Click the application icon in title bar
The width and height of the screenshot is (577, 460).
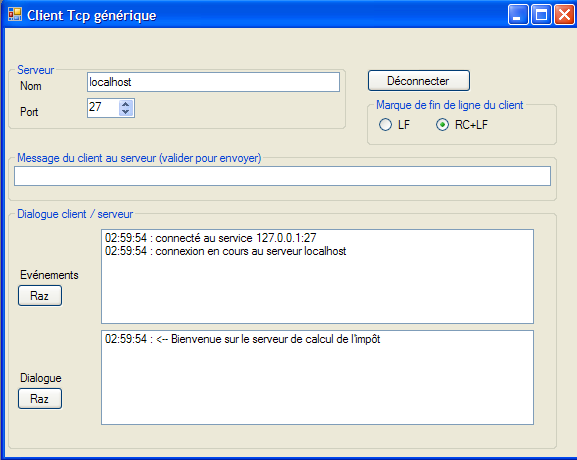pyautogui.click(x=15, y=14)
